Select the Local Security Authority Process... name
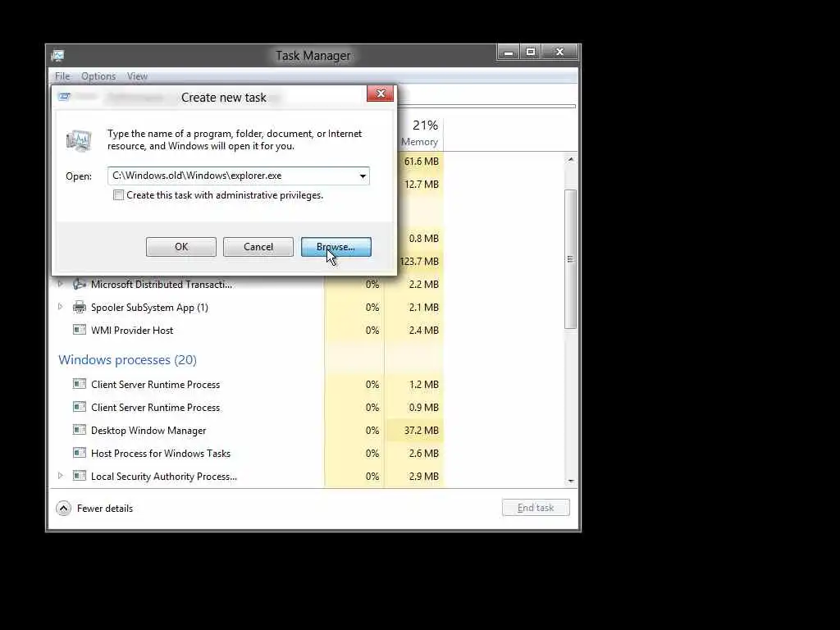Viewport: 840px width, 630px height. click(x=164, y=477)
